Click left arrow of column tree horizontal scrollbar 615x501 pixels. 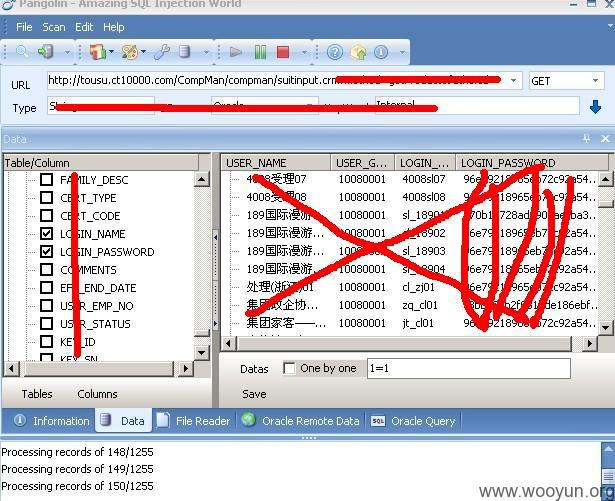point(11,368)
